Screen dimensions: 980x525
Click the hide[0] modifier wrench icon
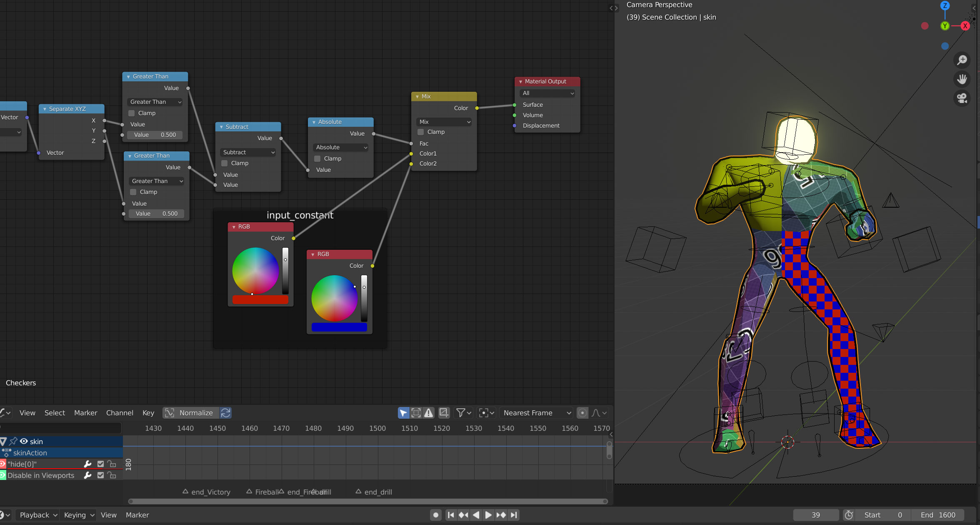pyautogui.click(x=87, y=464)
